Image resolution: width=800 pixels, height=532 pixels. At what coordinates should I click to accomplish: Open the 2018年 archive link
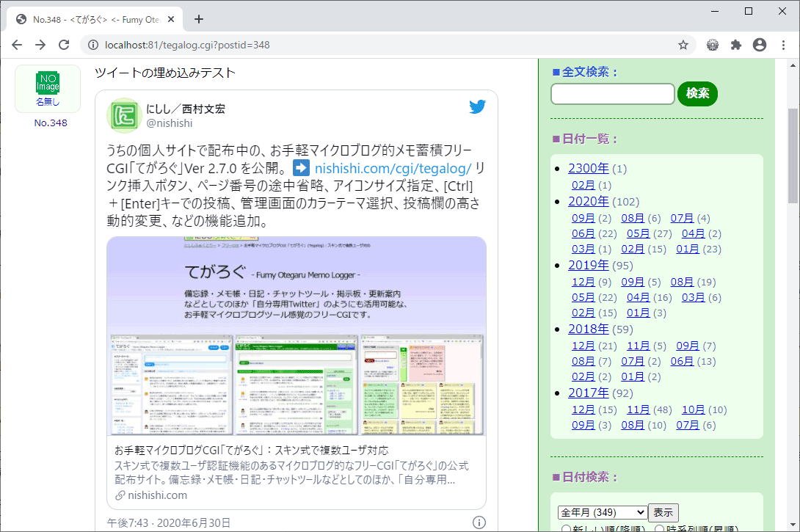pyautogui.click(x=589, y=329)
